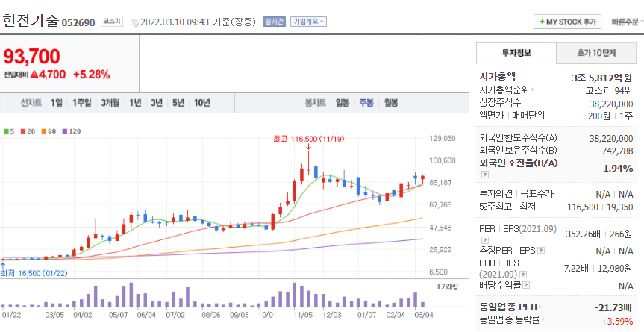The height and width of the screenshot is (332, 644).
Task: Click the 목표주가 label
Action: (x=537, y=193)
